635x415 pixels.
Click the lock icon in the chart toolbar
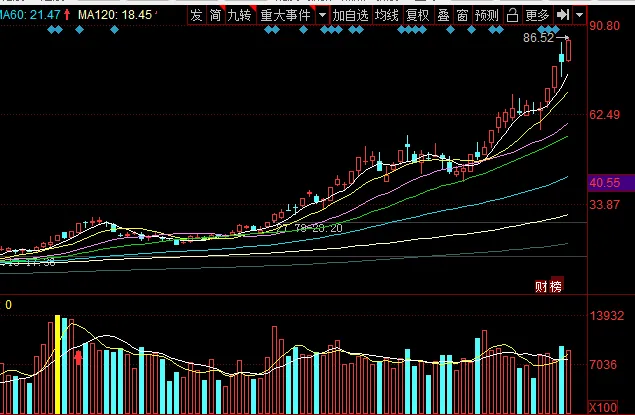[x=511, y=15]
